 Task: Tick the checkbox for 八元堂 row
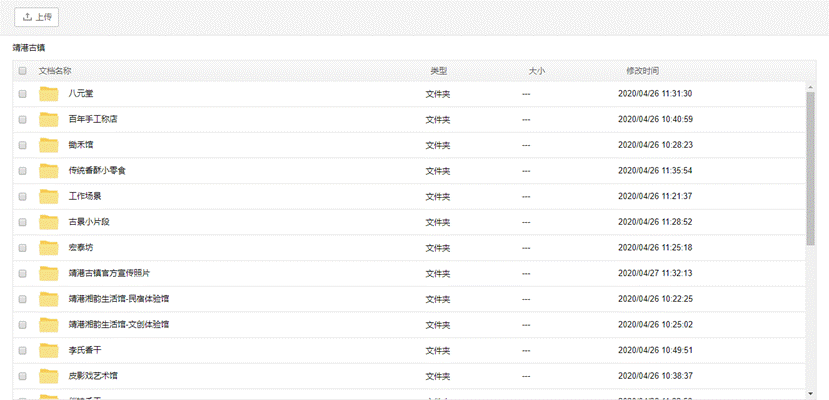[22, 94]
